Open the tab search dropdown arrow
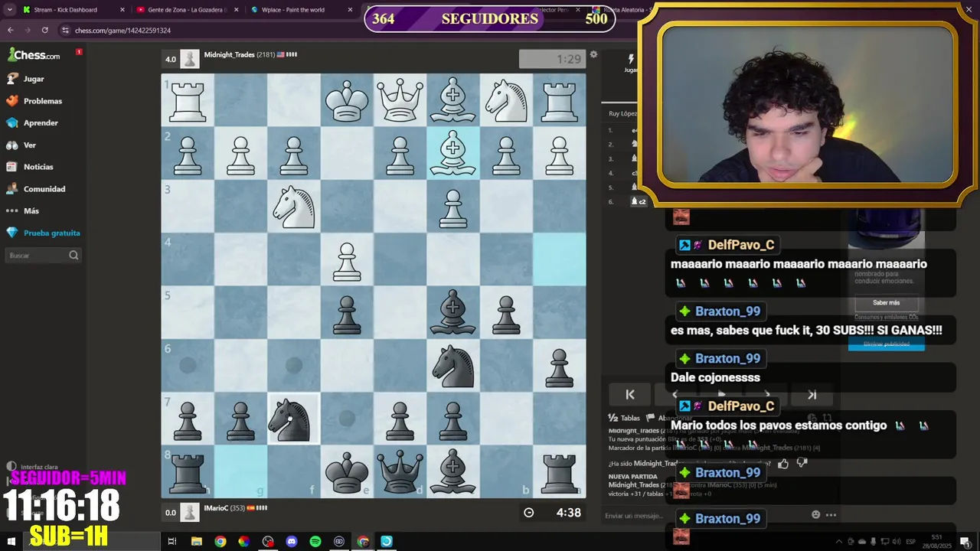This screenshot has width=980, height=551. (10, 10)
